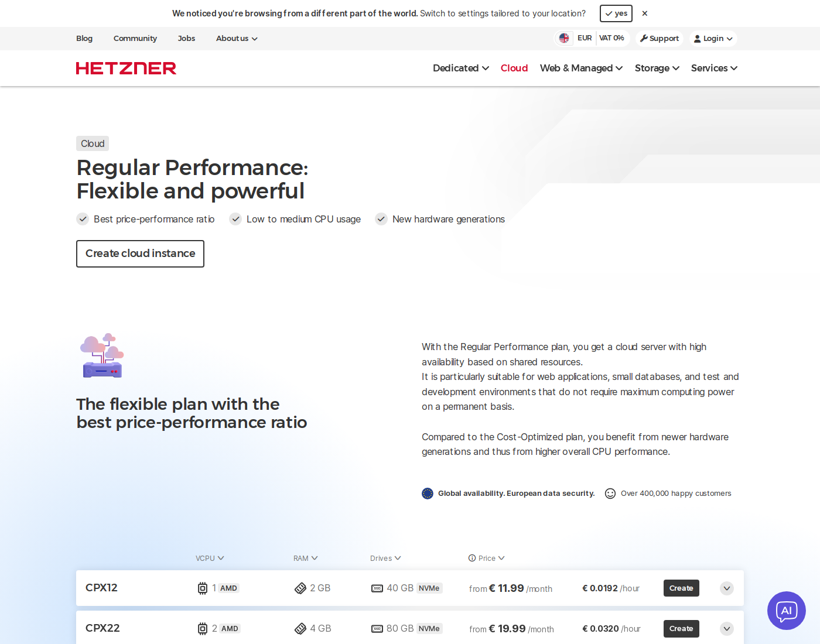Click checkmark beside Low to medium CPU usage
The image size is (820, 644).
pos(235,219)
